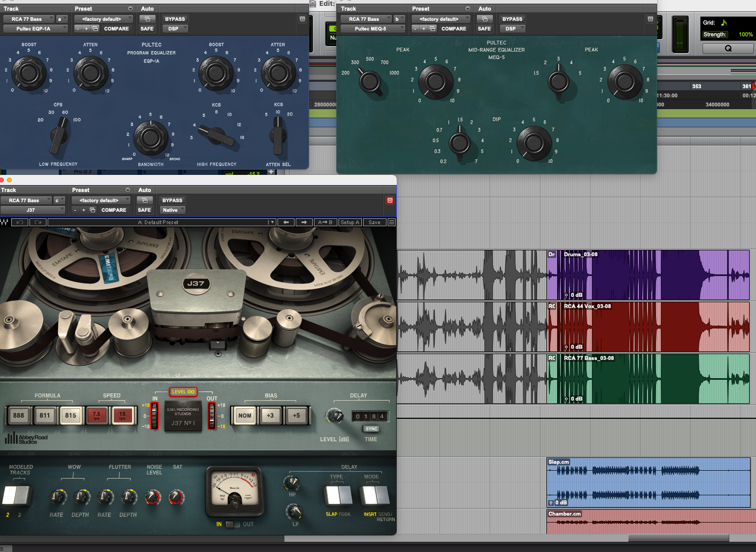Screen dimensions: 756x552
Task: Open automation enable window in EQP-1A header
Action: pos(147,19)
